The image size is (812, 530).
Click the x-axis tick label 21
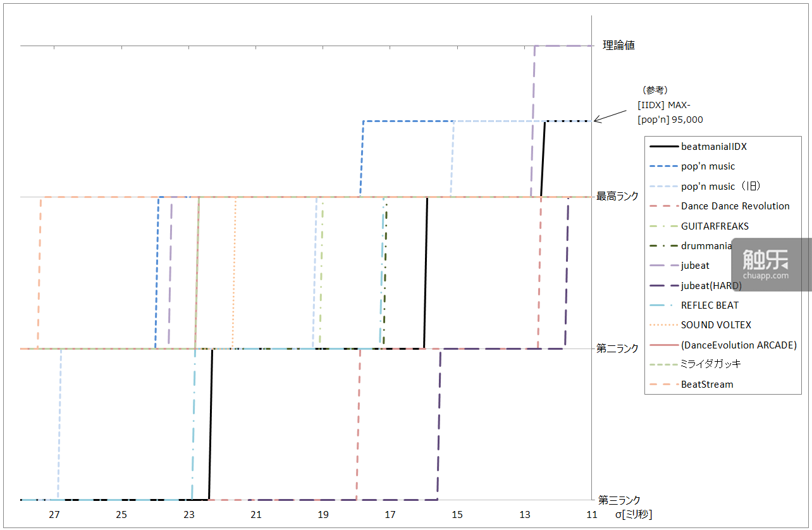point(255,515)
